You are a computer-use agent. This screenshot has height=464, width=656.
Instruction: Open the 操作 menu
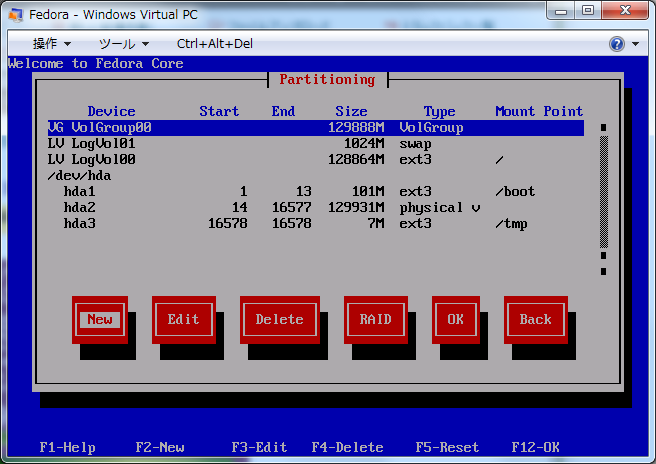tap(52, 44)
